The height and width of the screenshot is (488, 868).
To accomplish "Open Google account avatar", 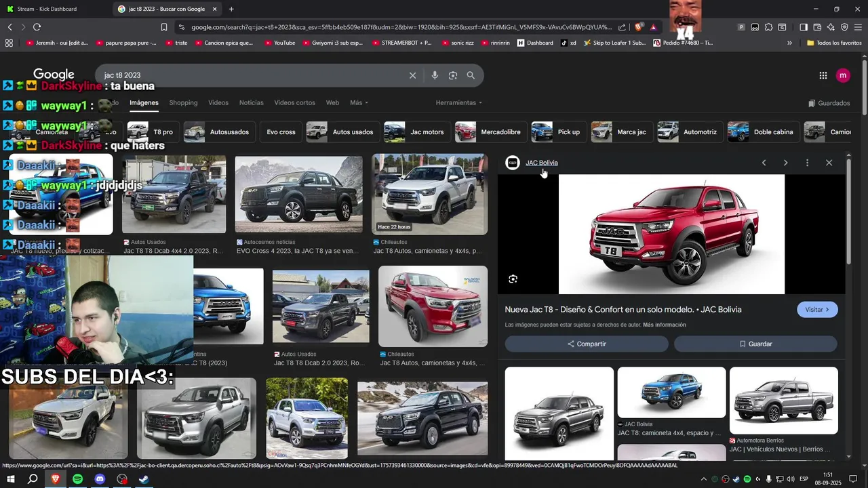I will coord(843,75).
